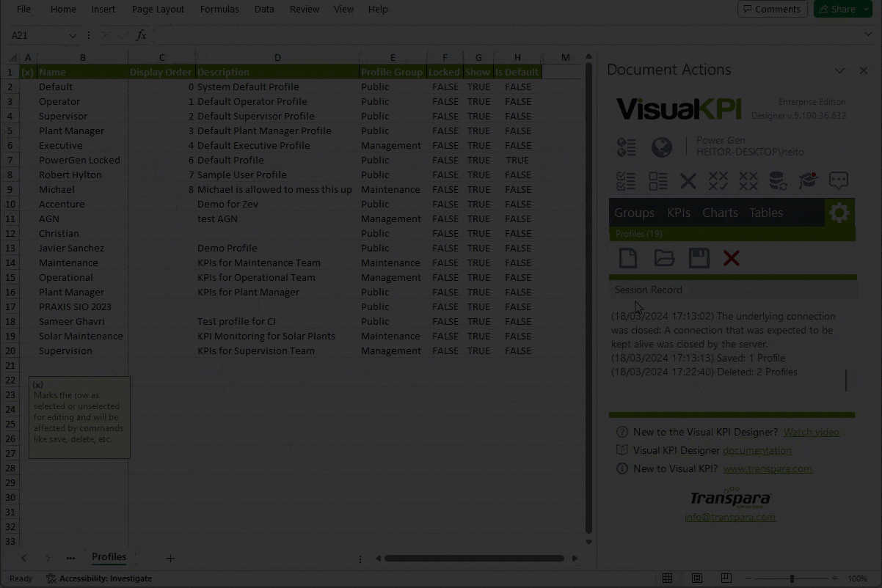Click the empty checkbox list unselect-all icon
The width and height of the screenshot is (882, 588).
click(x=657, y=181)
